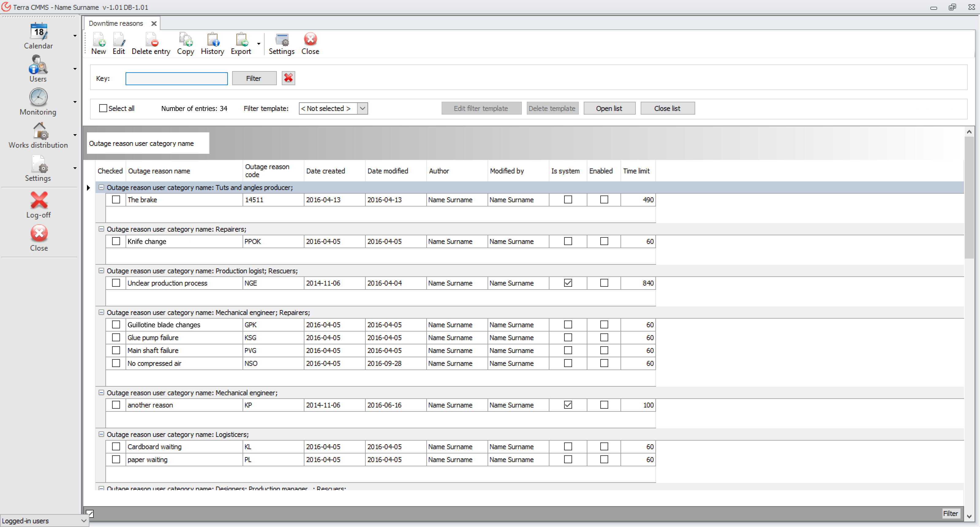Viewport: 980px width, 527px height.
Task: Click the Delete template button
Action: 552,108
